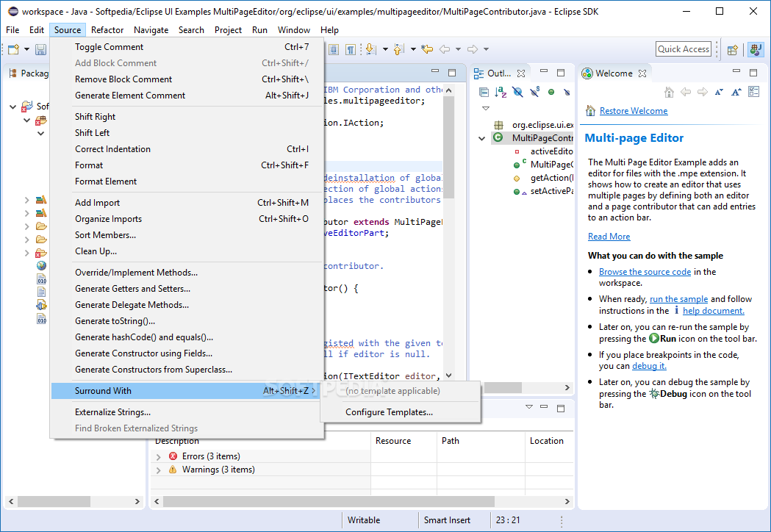Click the editor vertical scrollbar thumb
Viewport: 771px width, 532px height.
[x=448, y=148]
